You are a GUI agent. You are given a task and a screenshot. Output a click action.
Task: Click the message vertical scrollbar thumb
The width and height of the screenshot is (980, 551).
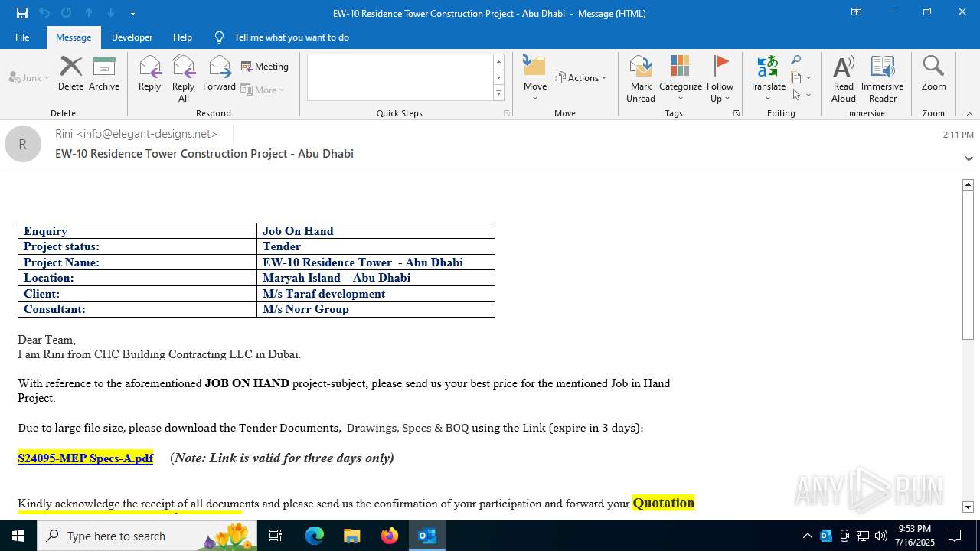coord(968,265)
